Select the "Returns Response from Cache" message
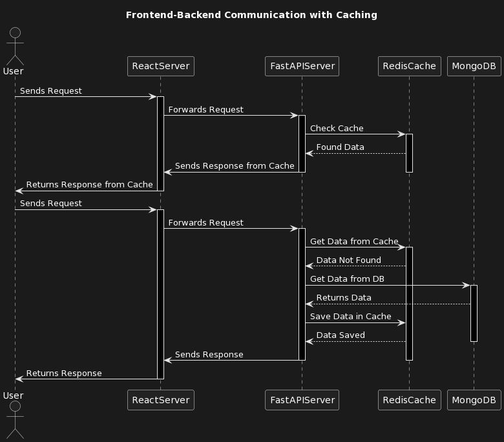Image resolution: width=504 pixels, height=442 pixels. [89, 185]
